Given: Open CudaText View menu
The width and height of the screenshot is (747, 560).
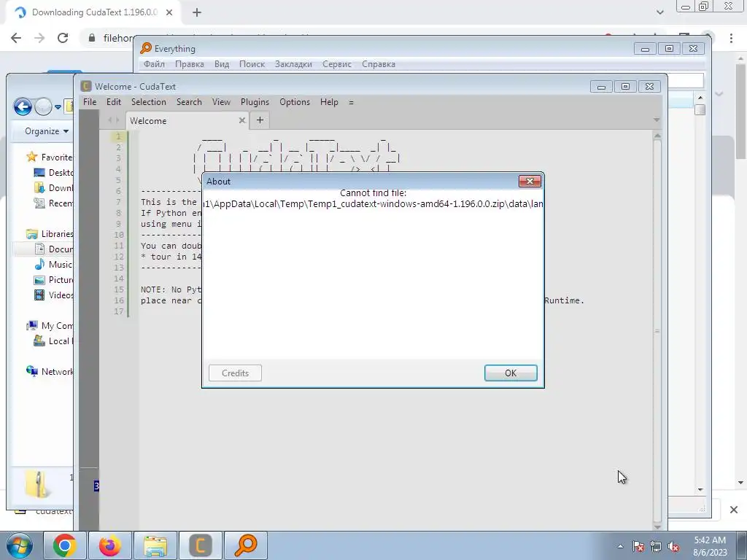Looking at the screenshot, I should click(x=221, y=102).
